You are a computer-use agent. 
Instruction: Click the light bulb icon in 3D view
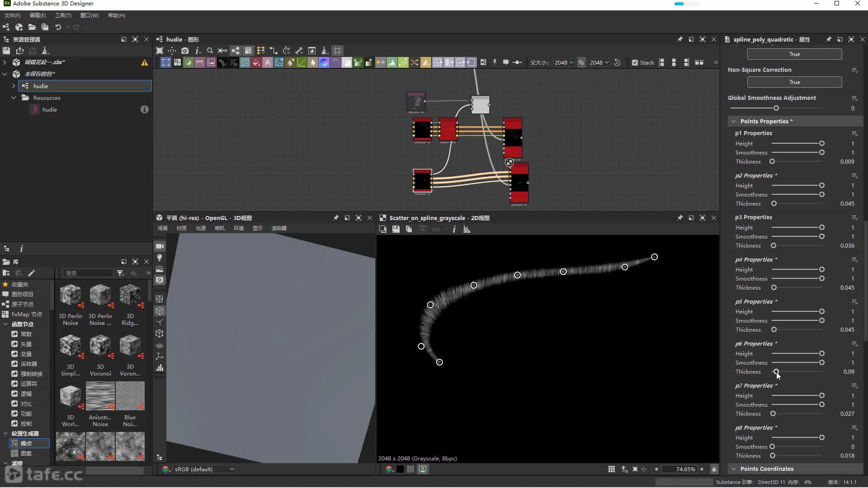pyautogui.click(x=160, y=258)
